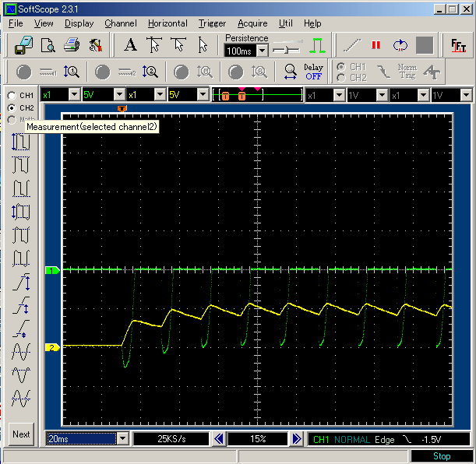Click the print preview icon
Viewport: 476px width, 464px height.
(x=48, y=45)
